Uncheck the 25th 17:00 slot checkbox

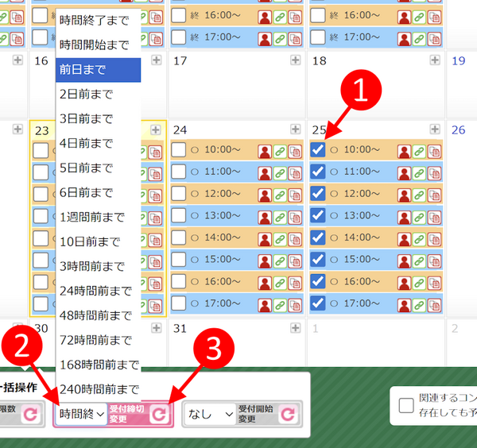317,303
